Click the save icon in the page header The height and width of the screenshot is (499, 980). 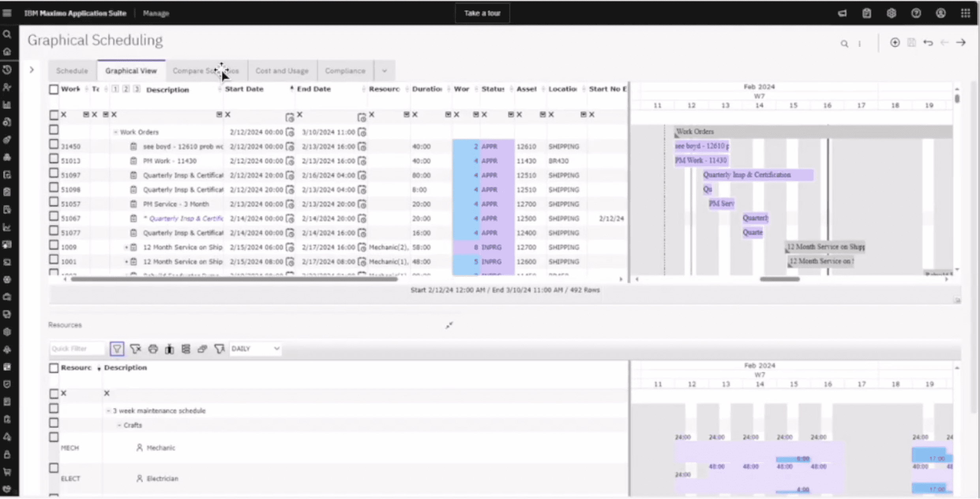(x=911, y=43)
